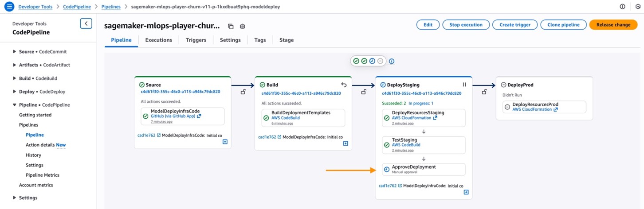Toggle transition lock before DeployProd stage
The image size is (644, 209).
click(484, 92)
